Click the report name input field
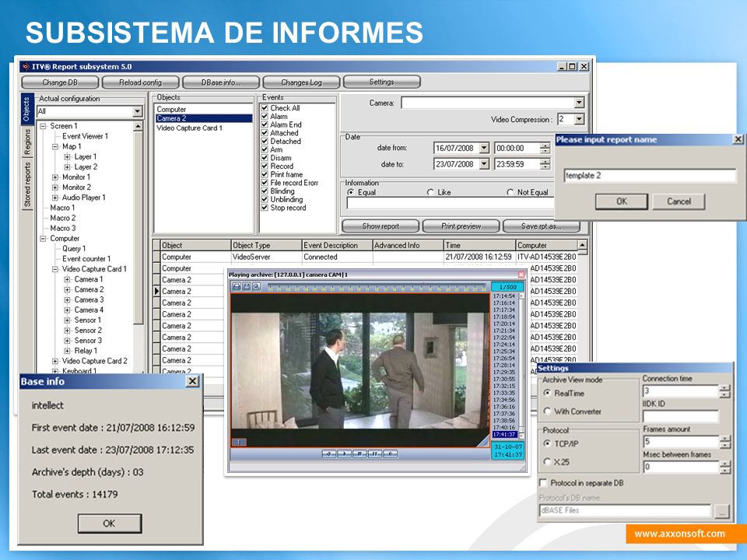 (x=651, y=175)
